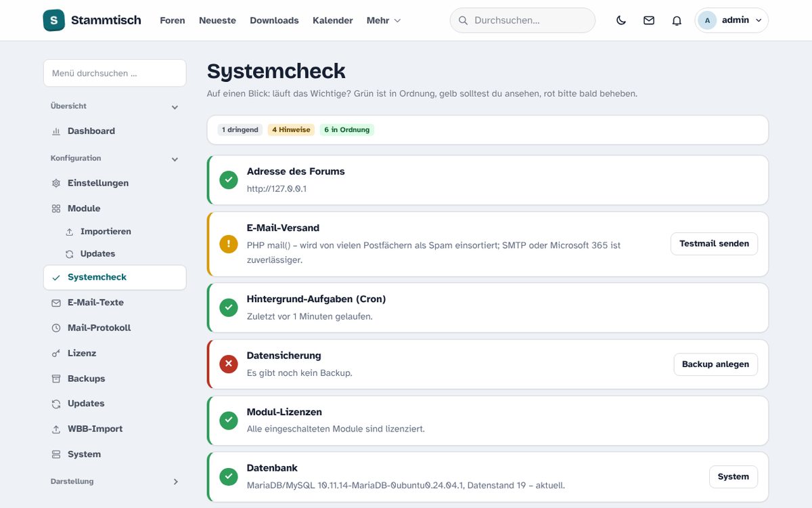Open the admin user dropdown
Viewport: 812px width, 508px height.
click(x=731, y=20)
